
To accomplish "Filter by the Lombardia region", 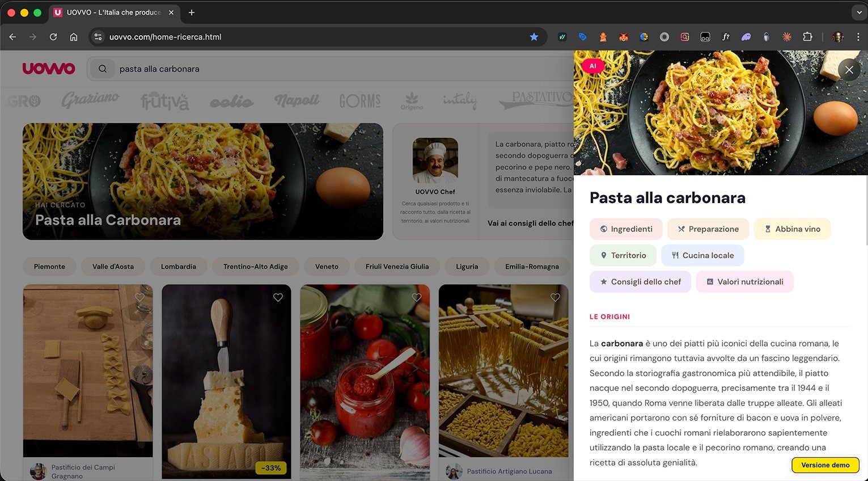I will [x=179, y=267].
